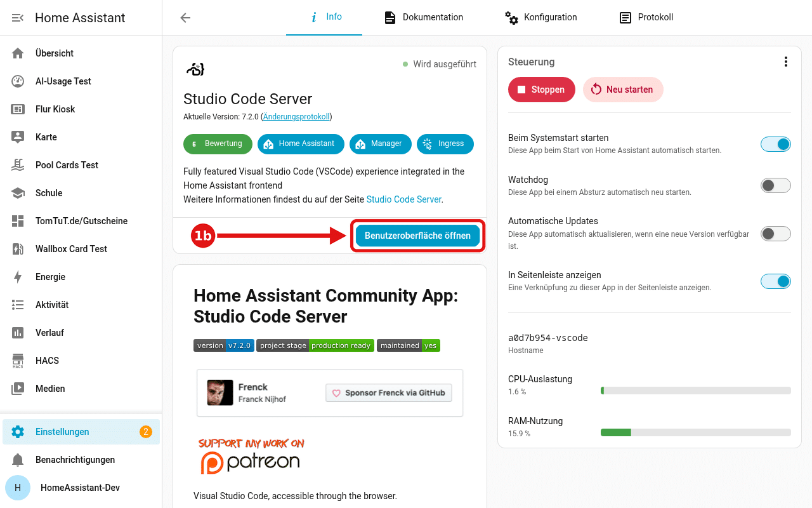Viewport: 812px width, 508px height.
Task: Click the AI-Usage Test gauge icon
Action: point(18,81)
